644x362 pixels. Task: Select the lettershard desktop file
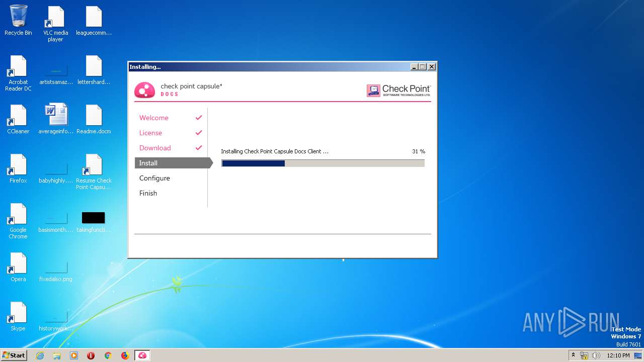pyautogui.click(x=94, y=70)
